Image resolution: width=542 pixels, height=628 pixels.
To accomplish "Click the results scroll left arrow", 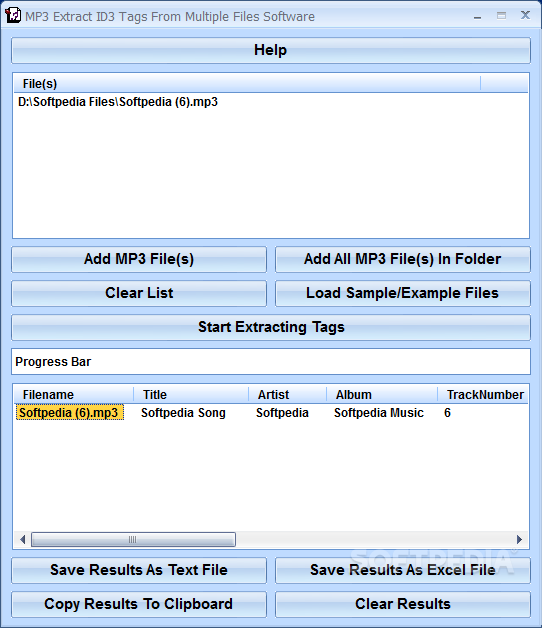I will (x=22, y=539).
